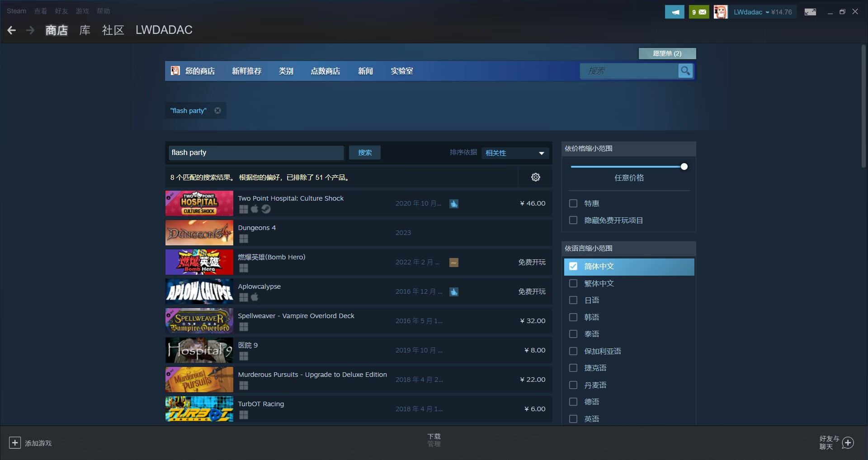The width and height of the screenshot is (868, 460).
Task: Open the Steam menu
Action: [x=17, y=11]
